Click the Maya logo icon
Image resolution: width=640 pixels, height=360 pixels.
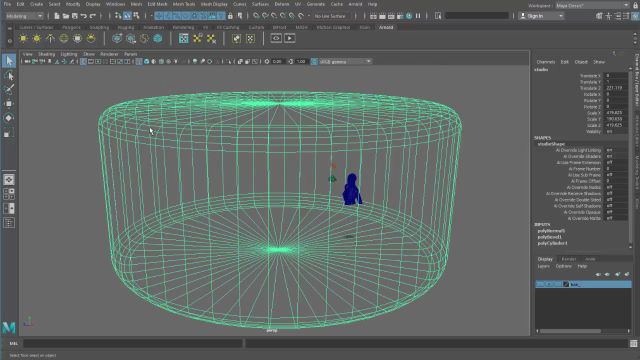9,327
